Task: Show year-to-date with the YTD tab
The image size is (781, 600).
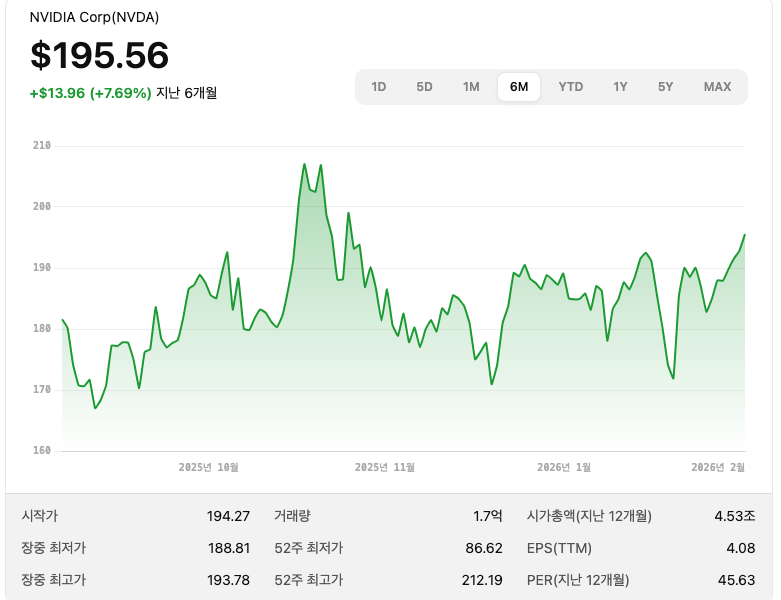Action: click(571, 87)
